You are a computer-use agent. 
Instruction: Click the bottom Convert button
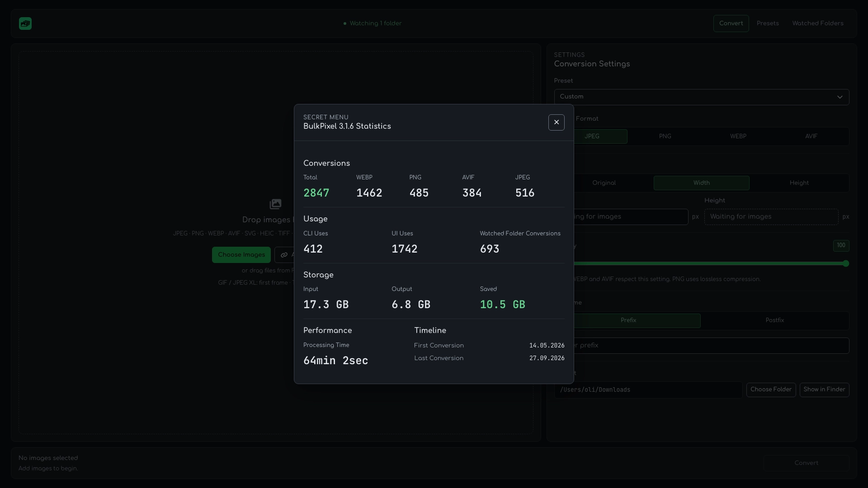click(806, 463)
